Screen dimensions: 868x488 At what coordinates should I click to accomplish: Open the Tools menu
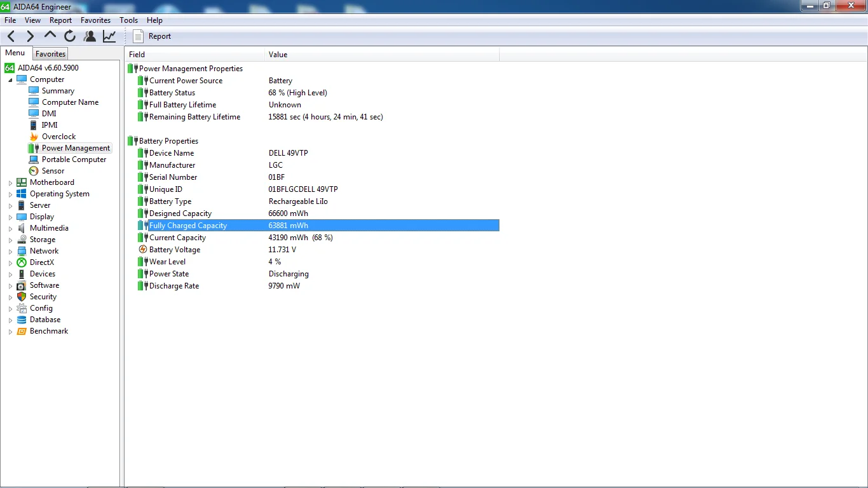coord(129,20)
